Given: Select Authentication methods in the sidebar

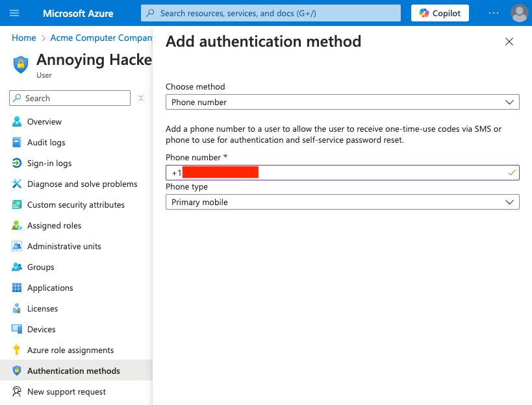Looking at the screenshot, I should pyautogui.click(x=77, y=371).
